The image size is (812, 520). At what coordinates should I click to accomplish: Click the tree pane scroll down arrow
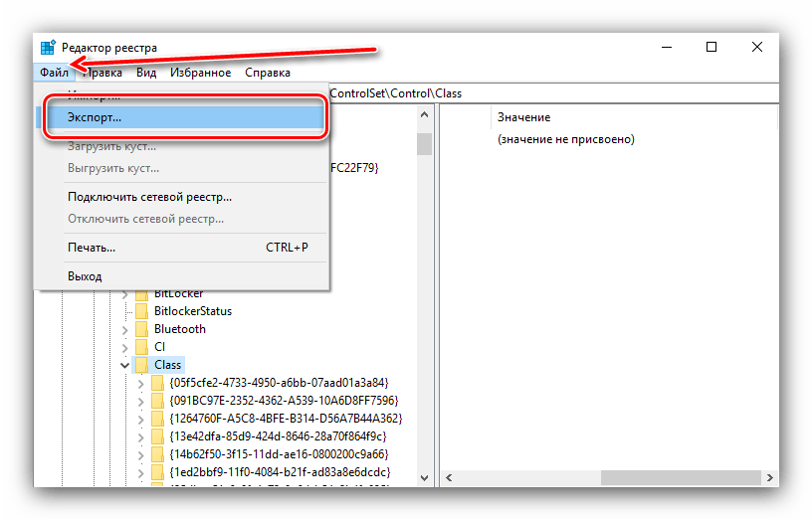(x=424, y=477)
